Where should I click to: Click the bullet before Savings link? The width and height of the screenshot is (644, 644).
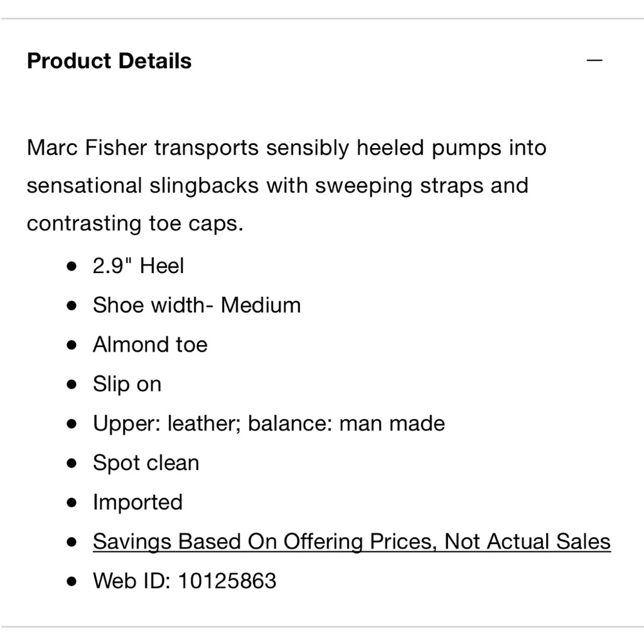(71, 542)
